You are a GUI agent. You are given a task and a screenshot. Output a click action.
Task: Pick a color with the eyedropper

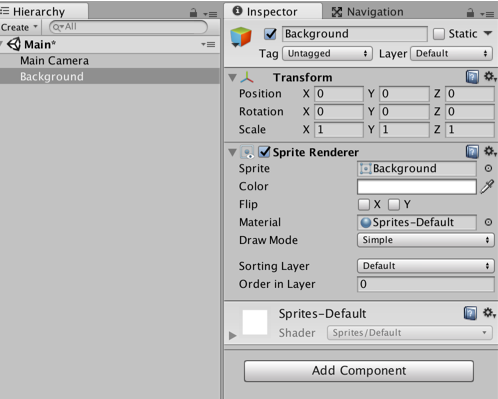pyautogui.click(x=487, y=187)
